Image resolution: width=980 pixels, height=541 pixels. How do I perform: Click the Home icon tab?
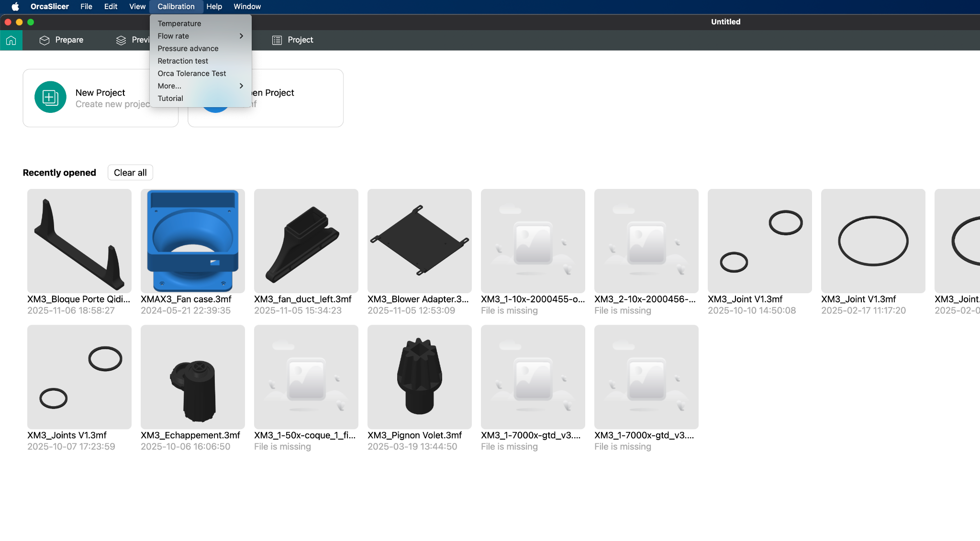tap(11, 40)
